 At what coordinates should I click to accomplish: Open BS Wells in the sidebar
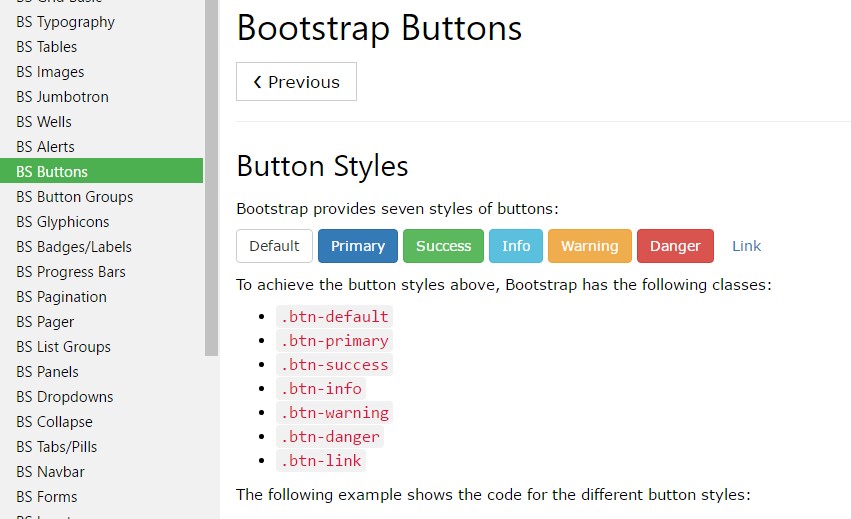coord(101,122)
